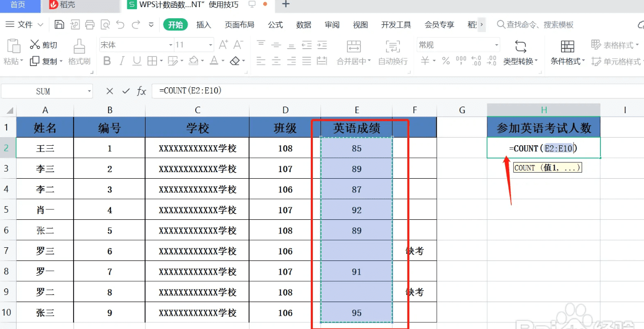The width and height of the screenshot is (644, 329).
Task: Click the increase decimal places icon
Action: pos(475,60)
